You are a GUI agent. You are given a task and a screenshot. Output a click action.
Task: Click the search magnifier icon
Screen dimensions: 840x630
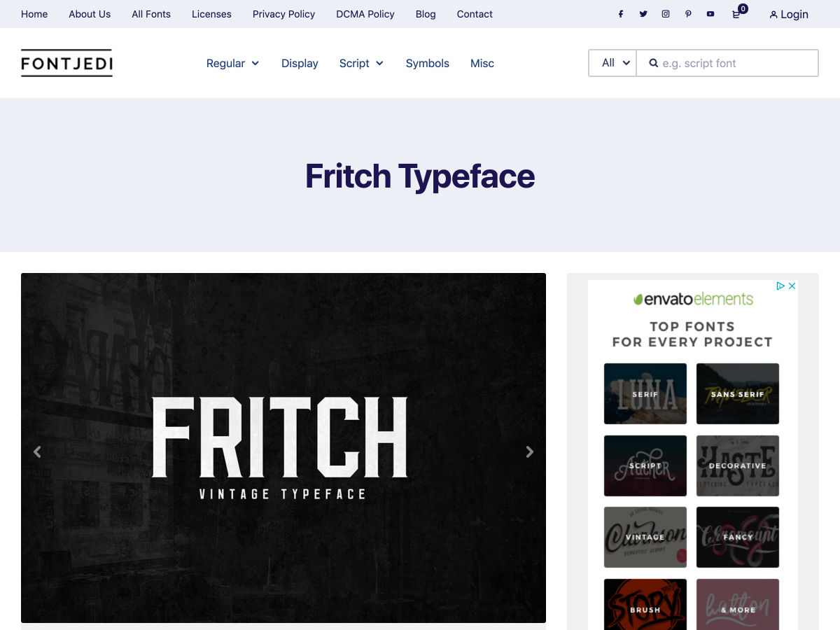point(653,63)
